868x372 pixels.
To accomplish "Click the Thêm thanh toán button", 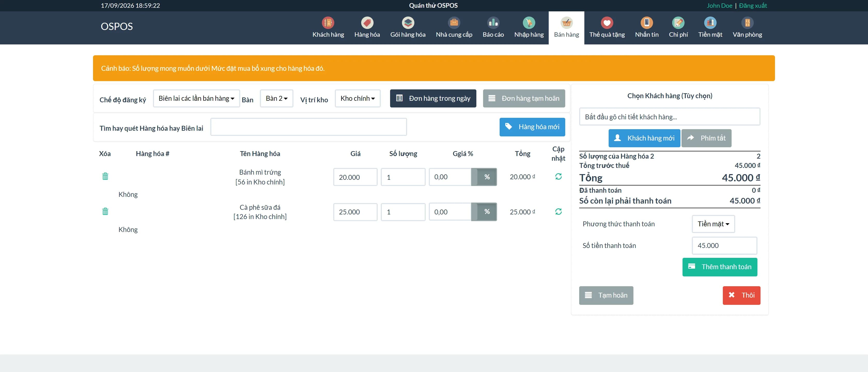I will (x=719, y=267).
